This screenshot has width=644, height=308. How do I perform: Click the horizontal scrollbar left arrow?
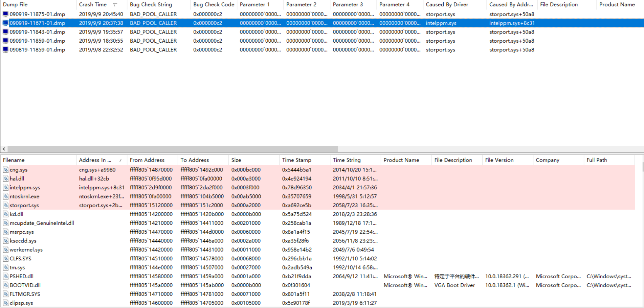pyautogui.click(x=3, y=149)
